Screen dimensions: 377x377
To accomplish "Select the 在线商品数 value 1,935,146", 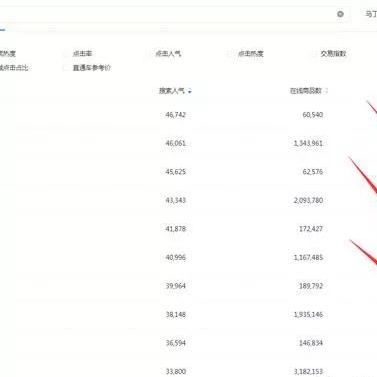I will pos(308,314).
